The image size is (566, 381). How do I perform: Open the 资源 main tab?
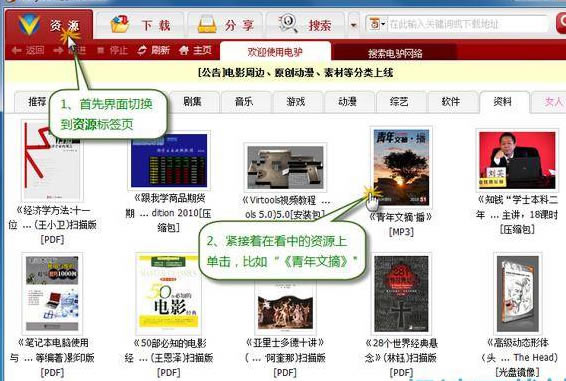pyautogui.click(x=49, y=25)
